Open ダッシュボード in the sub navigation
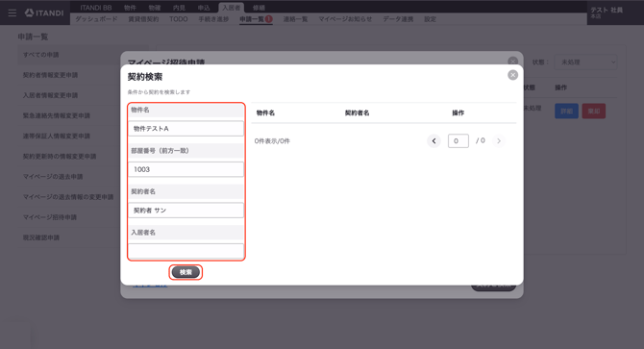The width and height of the screenshot is (644, 349). [x=96, y=19]
